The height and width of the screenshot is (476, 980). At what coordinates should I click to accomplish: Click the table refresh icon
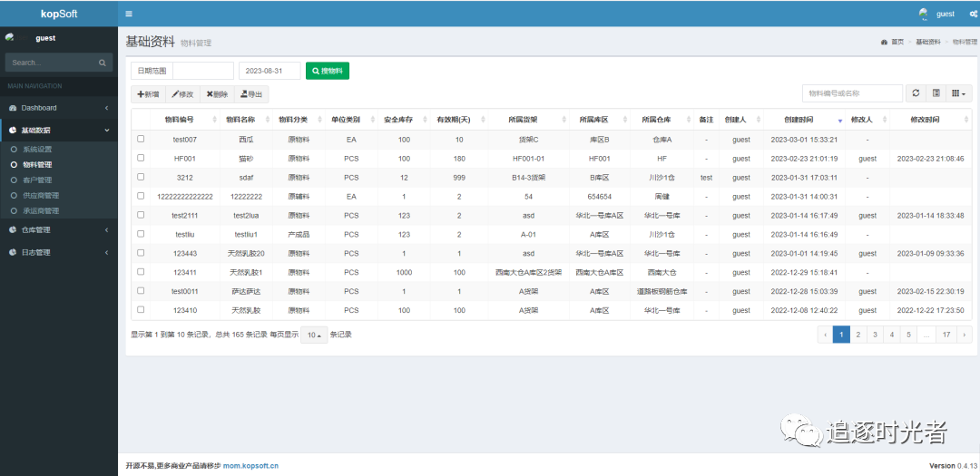pyautogui.click(x=916, y=93)
